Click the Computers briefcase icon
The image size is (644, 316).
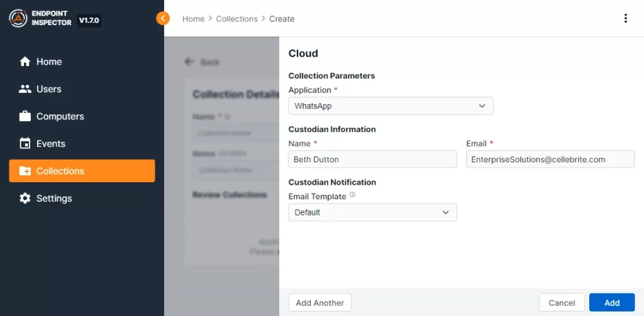(25, 116)
